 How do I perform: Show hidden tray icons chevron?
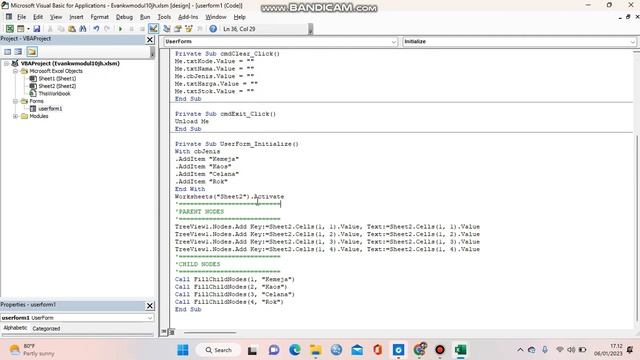point(520,350)
